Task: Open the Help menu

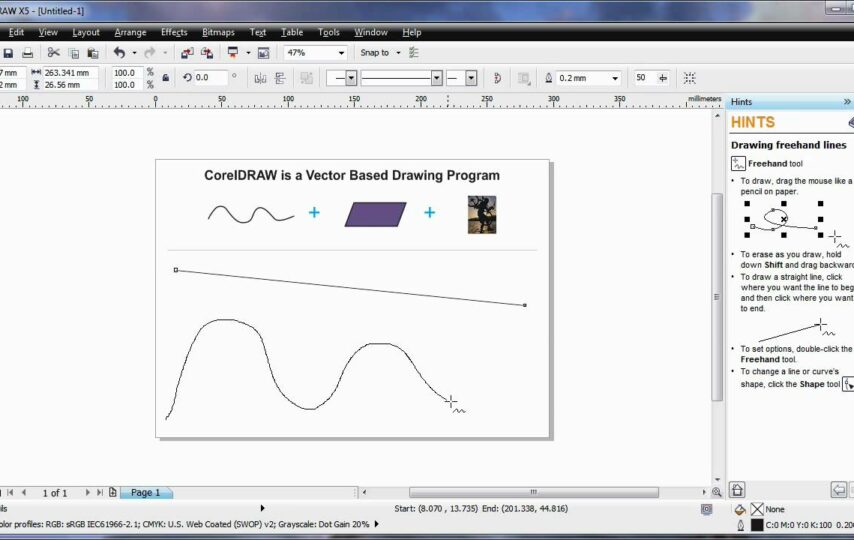Action: 412,32
